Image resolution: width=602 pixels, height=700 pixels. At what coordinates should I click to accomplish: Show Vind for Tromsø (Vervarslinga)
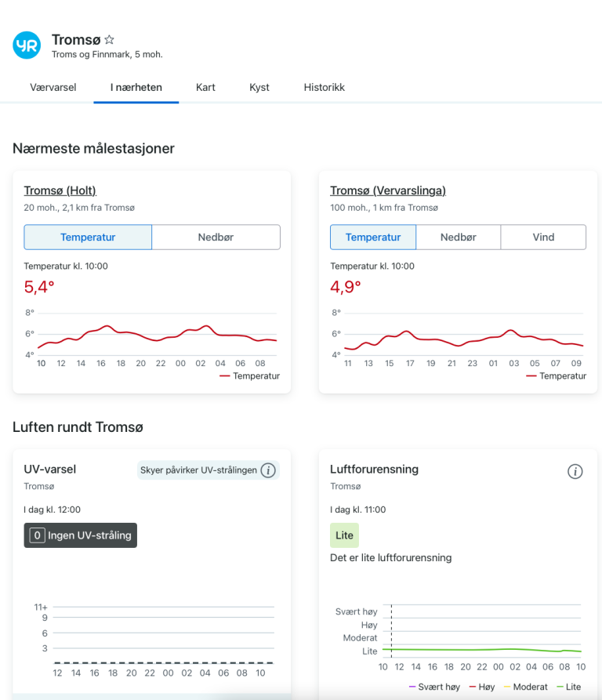543,237
